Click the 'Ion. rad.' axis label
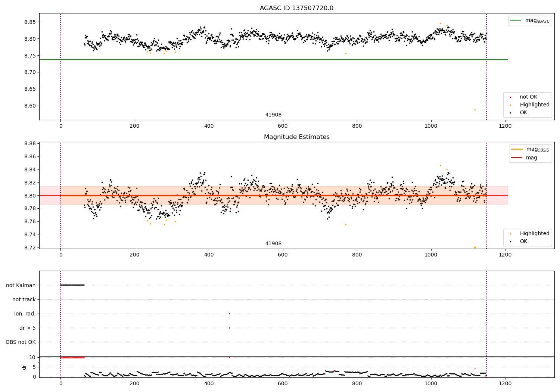The width and height of the screenshot is (560, 392). 25,314
